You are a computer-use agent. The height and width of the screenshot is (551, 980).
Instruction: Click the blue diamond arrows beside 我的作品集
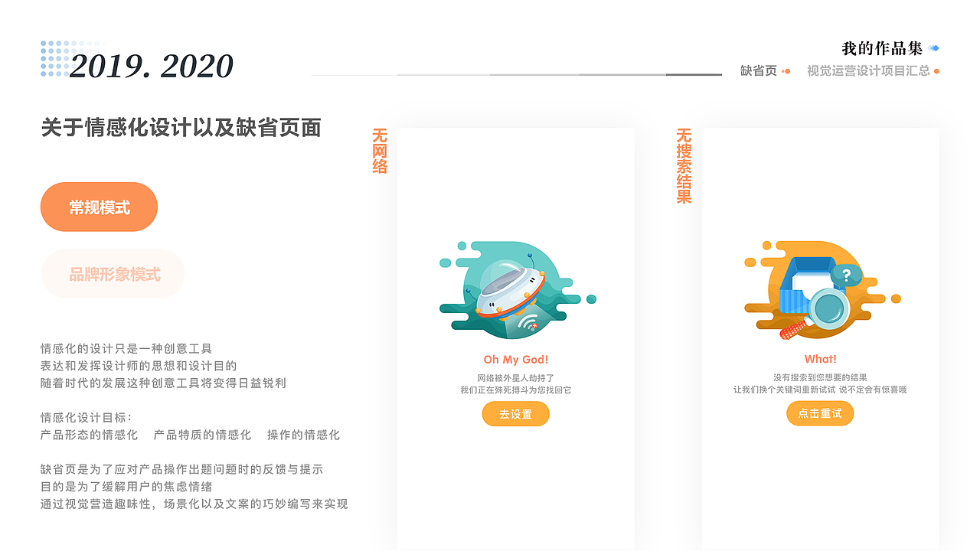(933, 47)
